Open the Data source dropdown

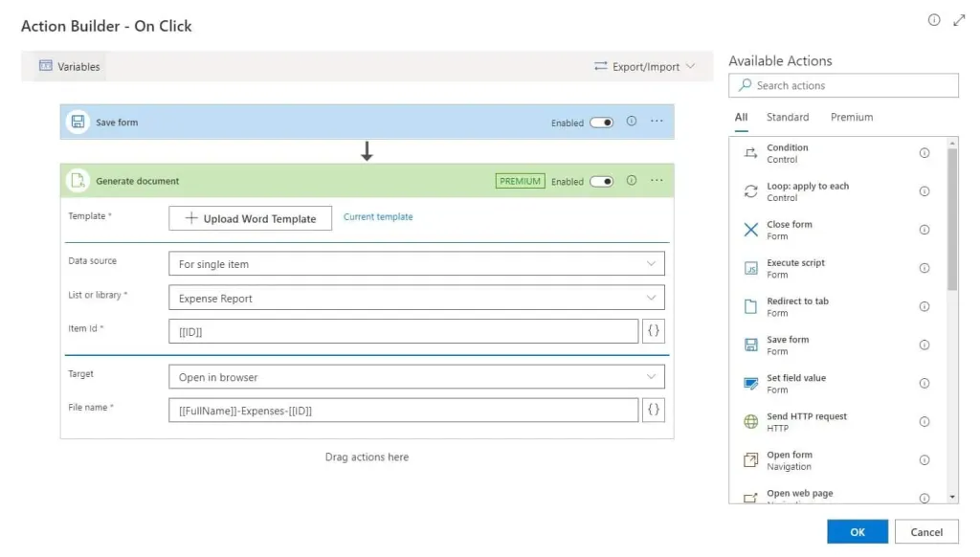(x=415, y=264)
